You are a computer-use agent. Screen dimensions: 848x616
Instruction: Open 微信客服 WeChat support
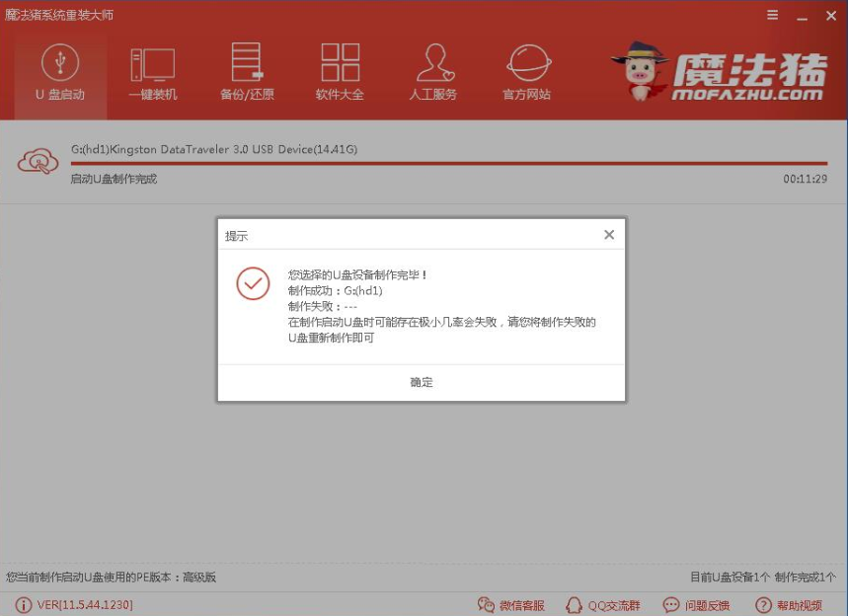pyautogui.click(x=509, y=604)
